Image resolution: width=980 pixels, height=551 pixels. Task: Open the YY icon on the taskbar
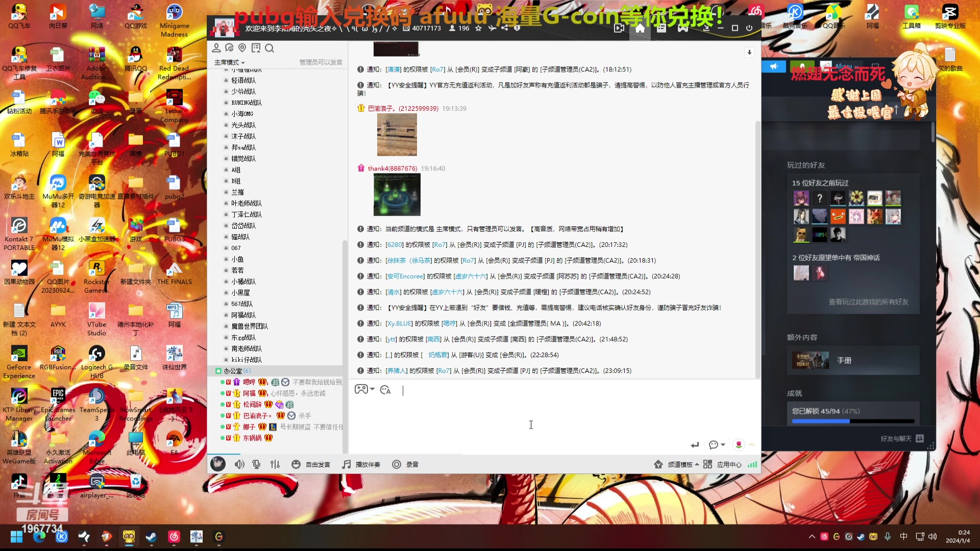tap(129, 537)
